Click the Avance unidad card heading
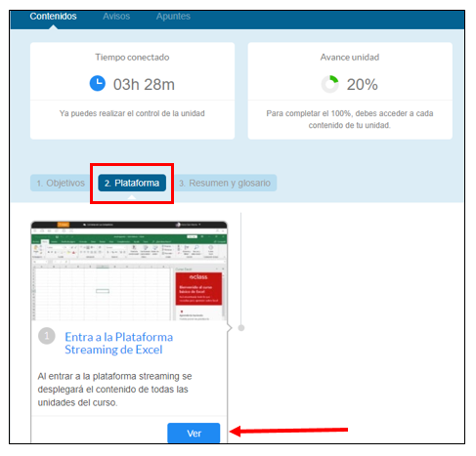476x456 pixels. [x=350, y=58]
